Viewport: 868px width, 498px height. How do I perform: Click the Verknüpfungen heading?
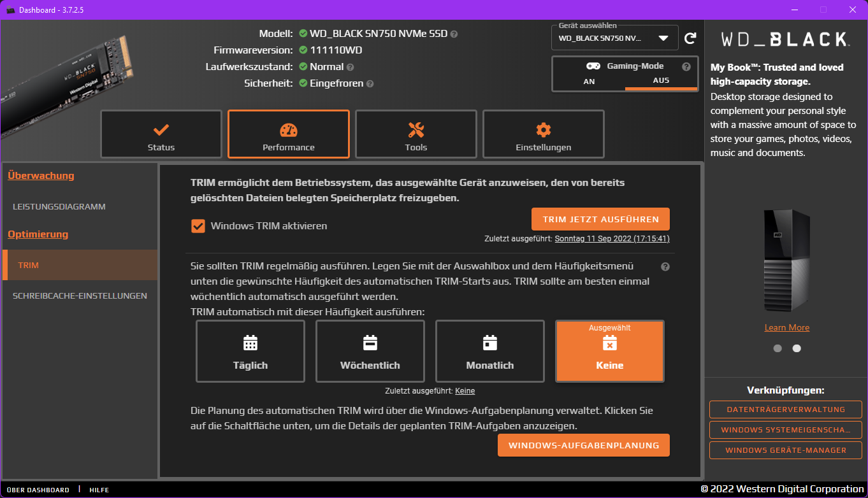[786, 390]
